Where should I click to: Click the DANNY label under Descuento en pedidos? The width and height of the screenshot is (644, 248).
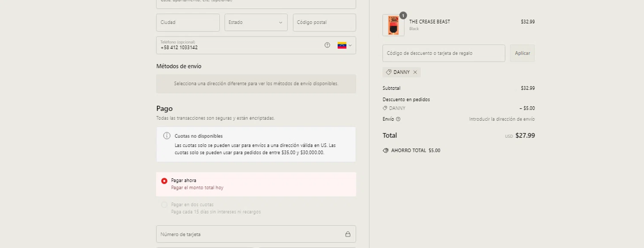tap(397, 108)
